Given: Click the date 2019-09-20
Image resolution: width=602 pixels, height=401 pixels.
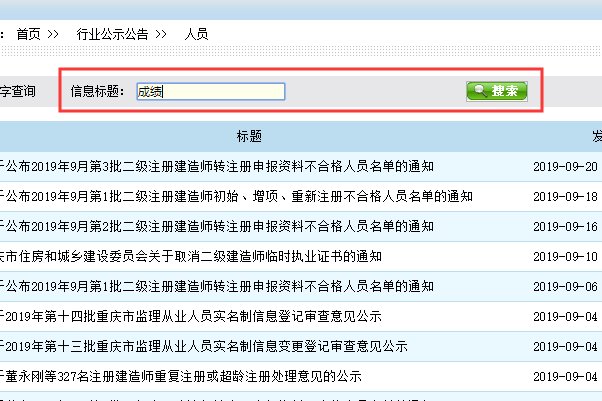Looking at the screenshot, I should [x=565, y=167].
